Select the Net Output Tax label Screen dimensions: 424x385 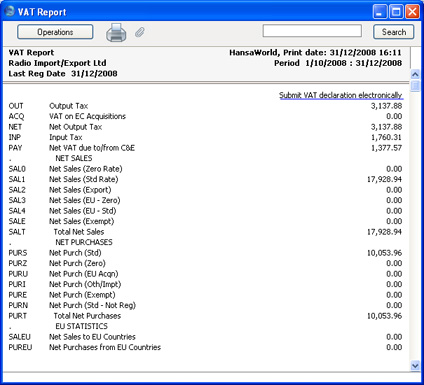75,127
